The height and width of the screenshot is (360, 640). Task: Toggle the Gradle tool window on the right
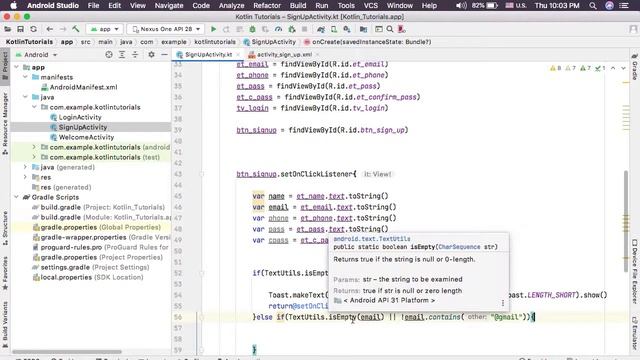pos(635,67)
